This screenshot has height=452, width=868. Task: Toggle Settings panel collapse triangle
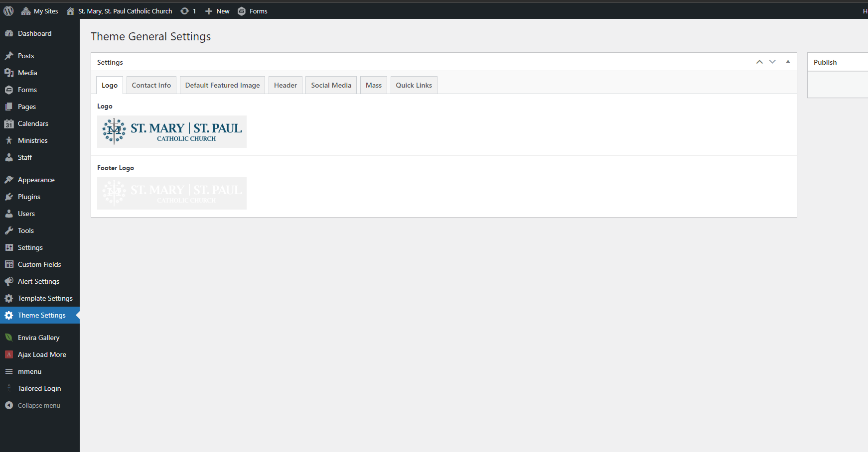788,62
